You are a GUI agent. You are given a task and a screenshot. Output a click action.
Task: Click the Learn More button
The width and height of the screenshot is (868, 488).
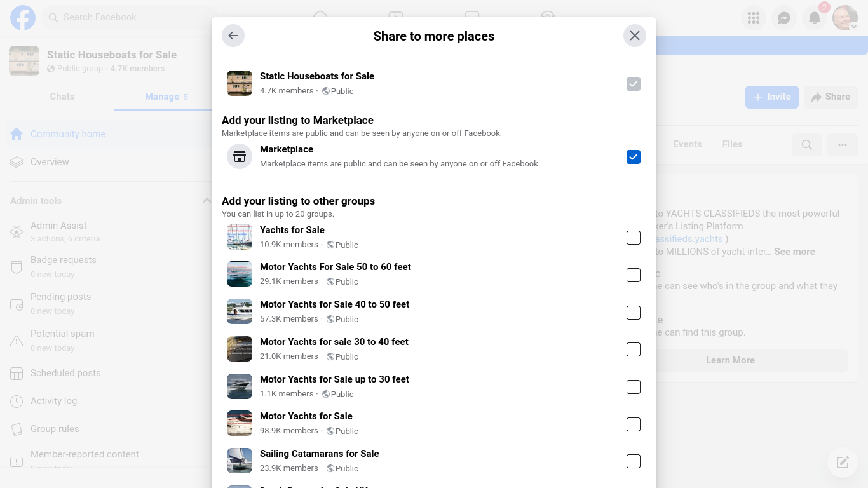pos(730,360)
